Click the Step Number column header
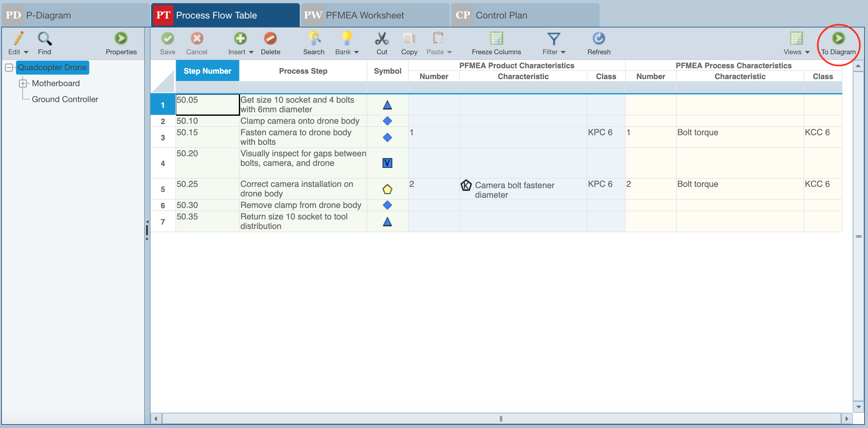 point(207,71)
